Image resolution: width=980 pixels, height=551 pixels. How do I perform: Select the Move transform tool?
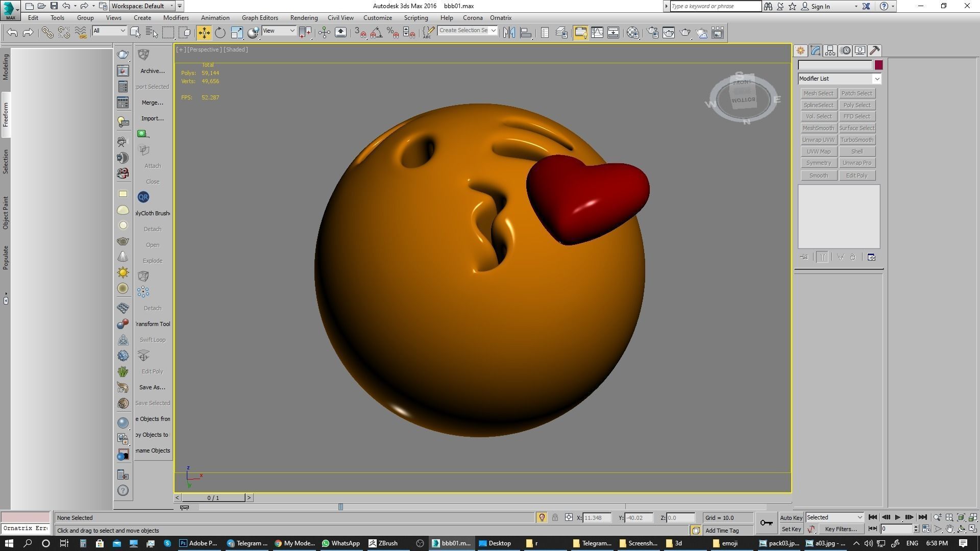204,33
